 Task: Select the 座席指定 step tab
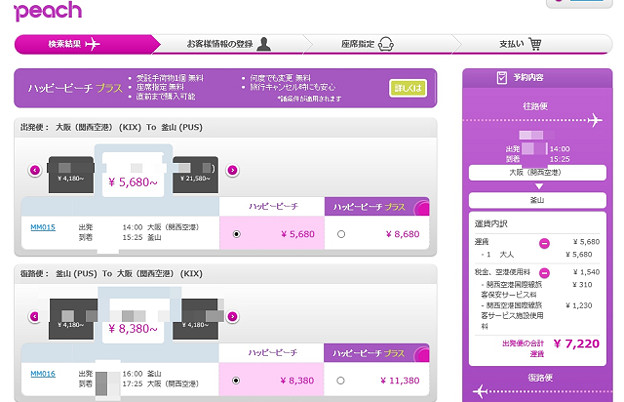368,44
